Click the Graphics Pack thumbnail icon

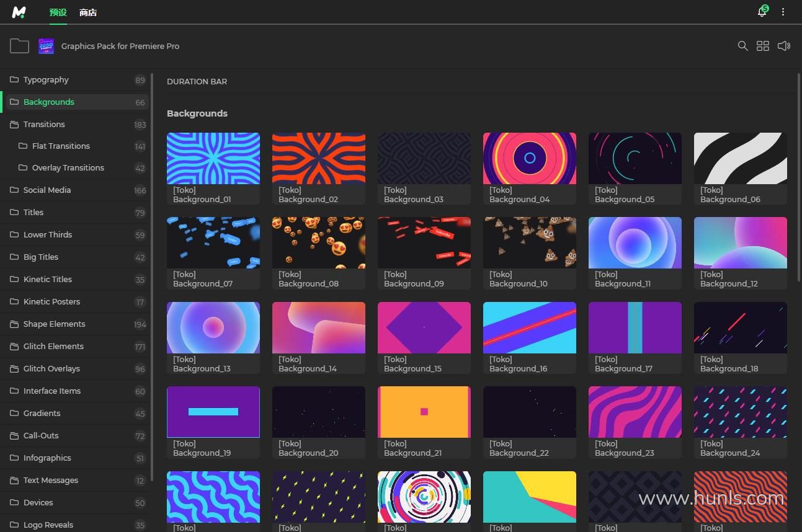point(46,46)
